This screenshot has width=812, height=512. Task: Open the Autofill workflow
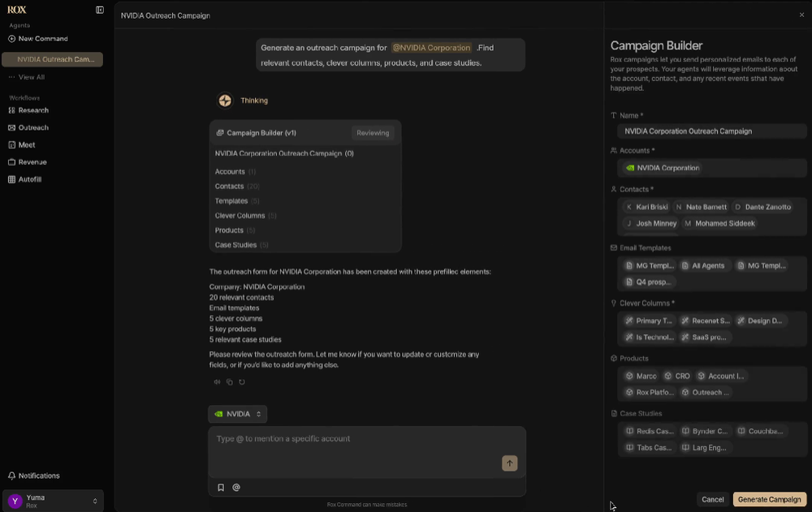click(x=30, y=179)
